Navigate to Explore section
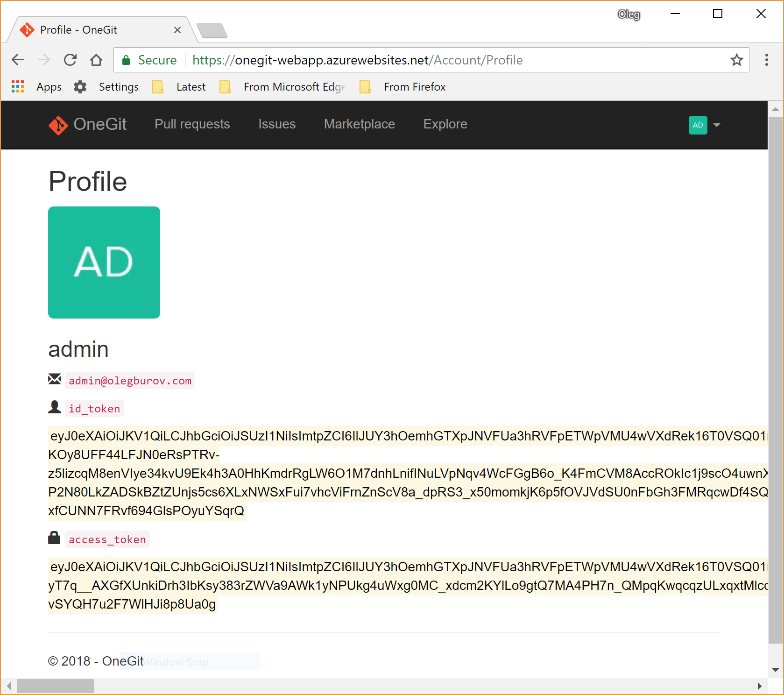This screenshot has height=695, width=784. (x=445, y=124)
